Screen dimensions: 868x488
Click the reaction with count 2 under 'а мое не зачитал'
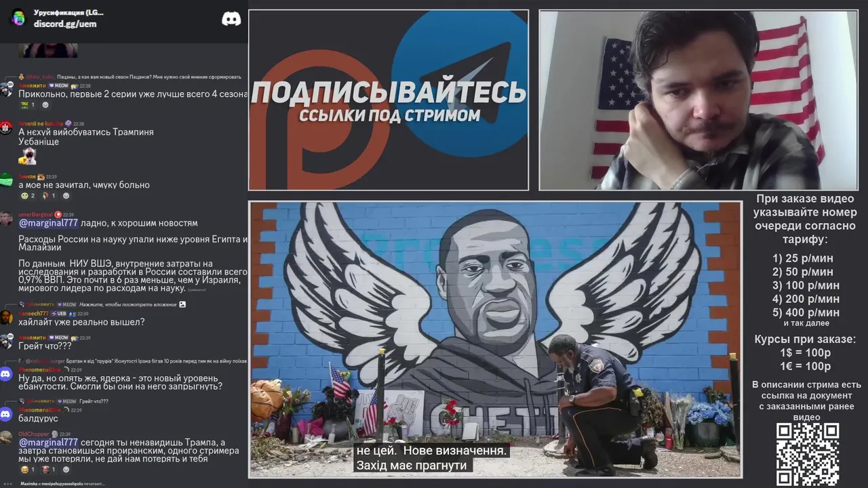28,196
